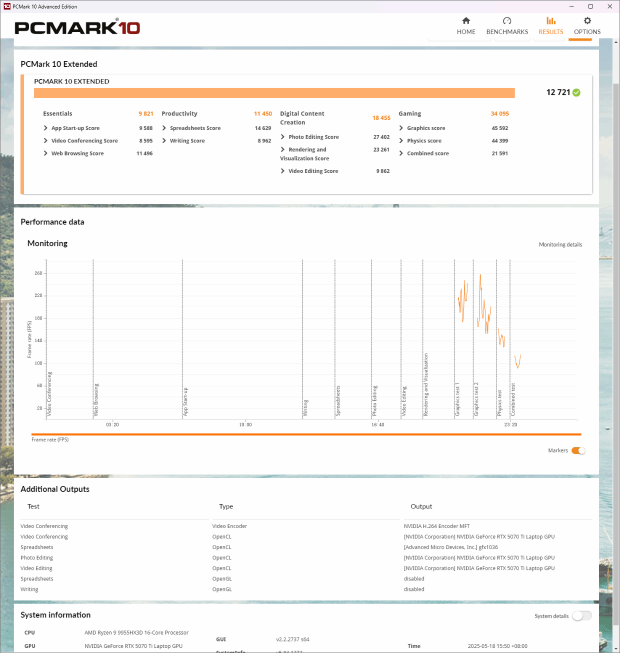The image size is (620, 653).
Task: Open the Options tab
Action: point(587,26)
